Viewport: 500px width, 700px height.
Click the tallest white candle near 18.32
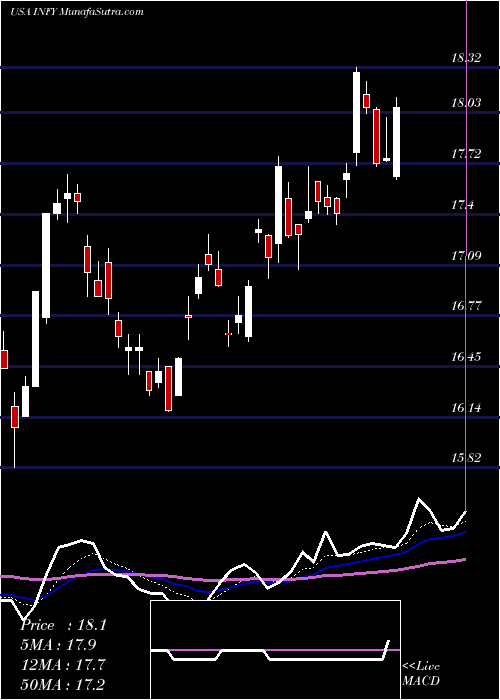tap(356, 112)
